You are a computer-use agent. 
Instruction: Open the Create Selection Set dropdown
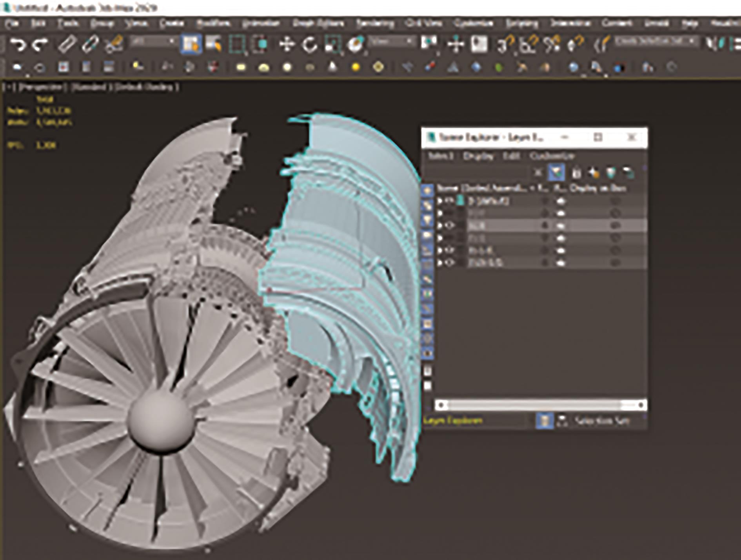(657, 41)
